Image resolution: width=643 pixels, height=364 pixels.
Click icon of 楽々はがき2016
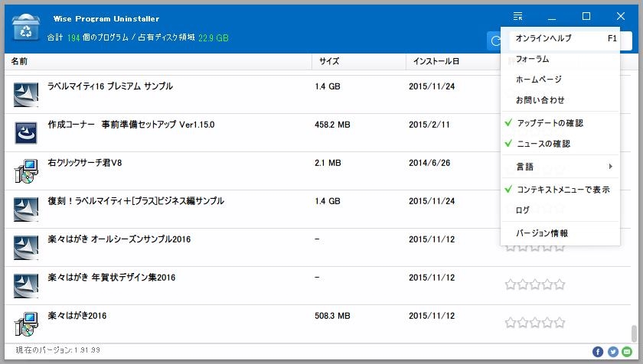(26, 324)
